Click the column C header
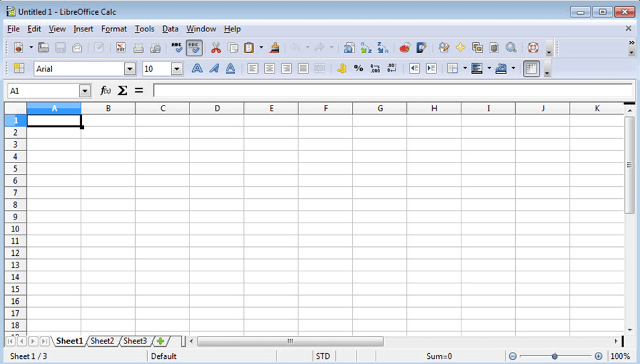Image resolution: width=640 pixels, height=364 pixels. [x=163, y=108]
